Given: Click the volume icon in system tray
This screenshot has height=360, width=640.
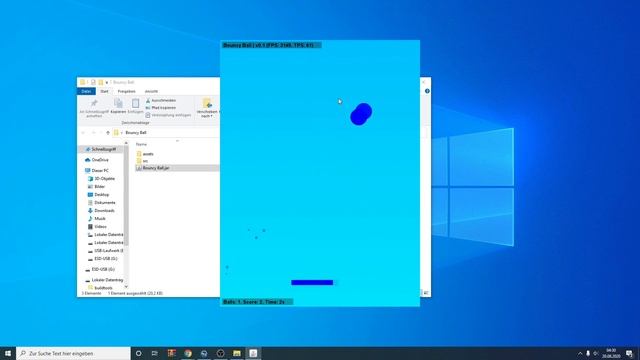Looking at the screenshot, I should 596,353.
